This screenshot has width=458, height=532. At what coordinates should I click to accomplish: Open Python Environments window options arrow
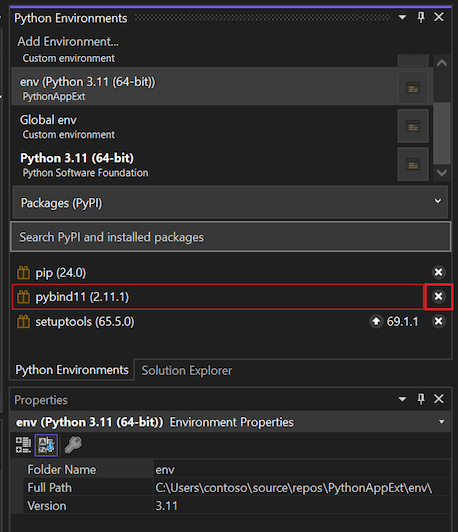point(402,17)
